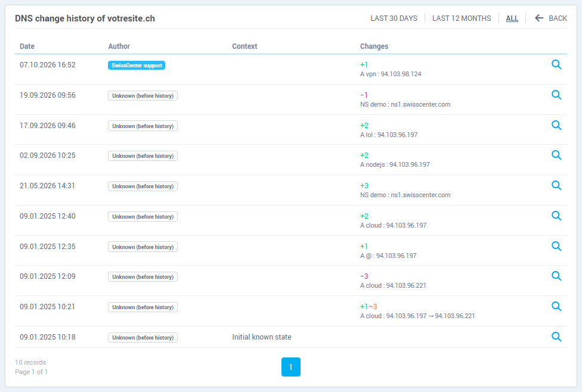The width and height of the screenshot is (582, 392).
Task: Open details magnifier for 09.01.2025 12:40 entry
Action: [x=556, y=216]
